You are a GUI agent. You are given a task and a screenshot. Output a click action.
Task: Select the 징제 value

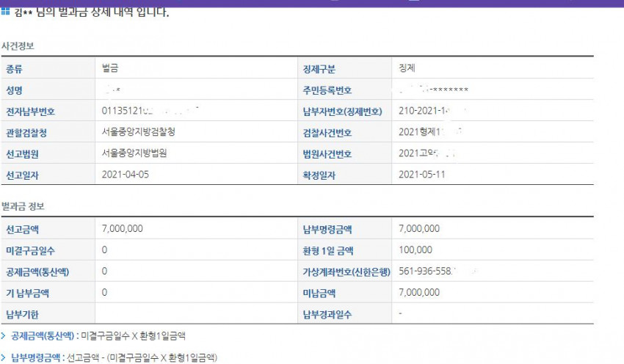(407, 68)
